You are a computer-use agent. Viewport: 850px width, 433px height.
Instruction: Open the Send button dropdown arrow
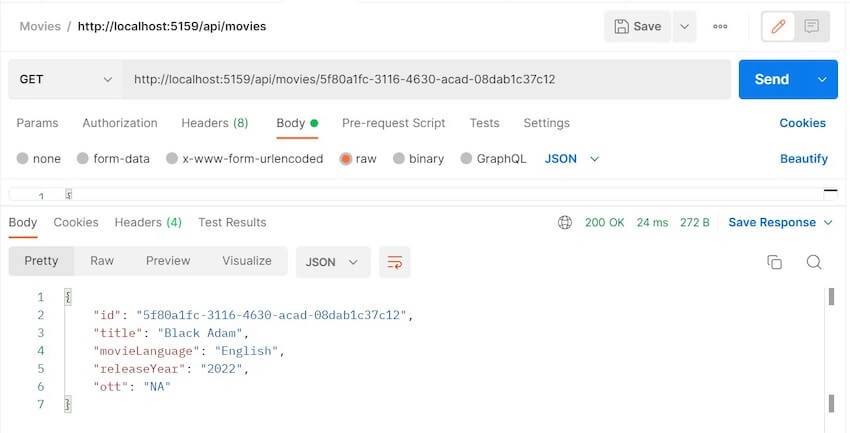822,79
